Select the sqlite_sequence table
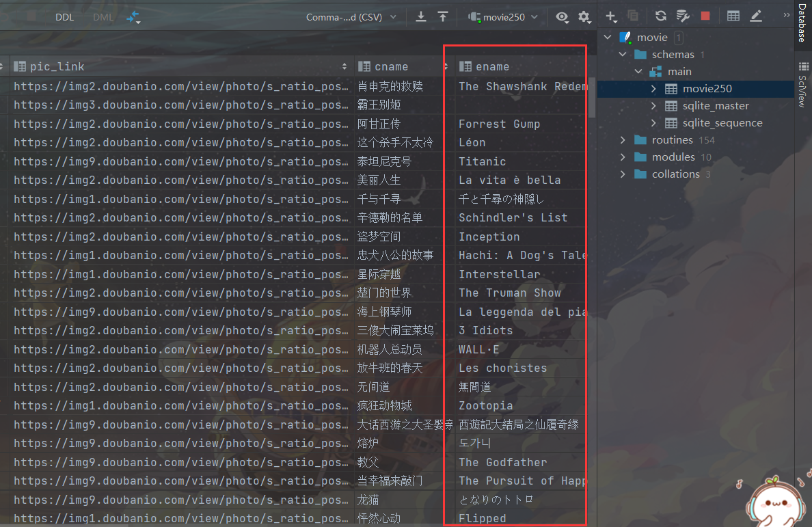Image resolution: width=812 pixels, height=527 pixels. point(722,122)
